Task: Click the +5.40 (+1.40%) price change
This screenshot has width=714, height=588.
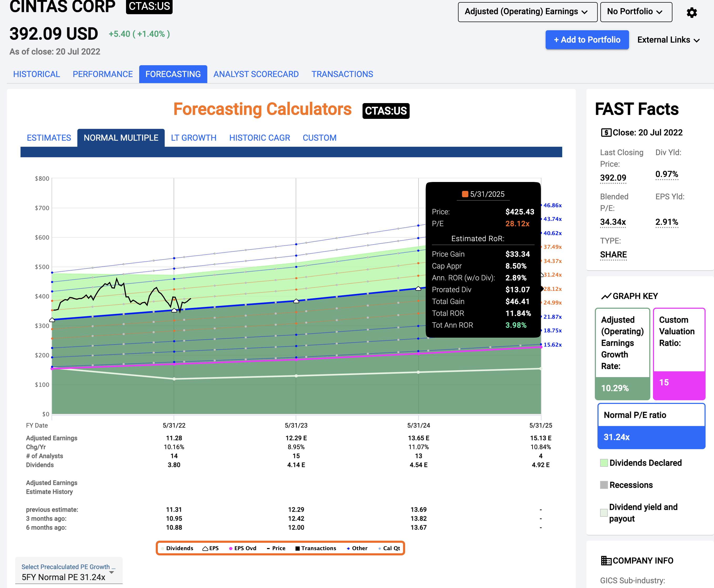Action: pos(139,34)
